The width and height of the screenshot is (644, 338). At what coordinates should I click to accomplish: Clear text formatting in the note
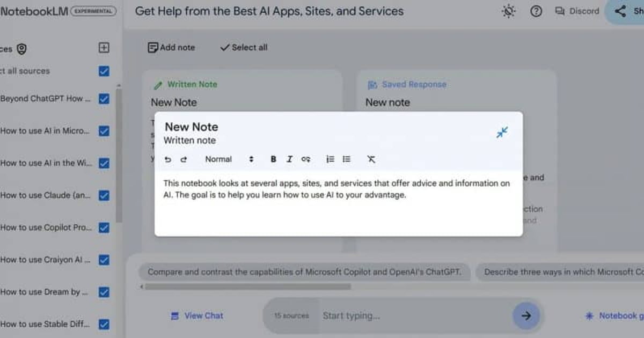tap(371, 159)
